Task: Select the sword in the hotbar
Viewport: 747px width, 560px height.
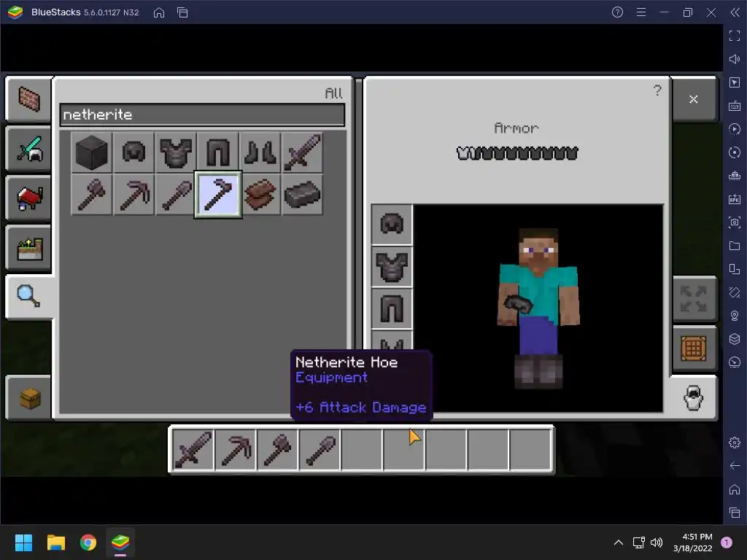Action: coord(193,449)
